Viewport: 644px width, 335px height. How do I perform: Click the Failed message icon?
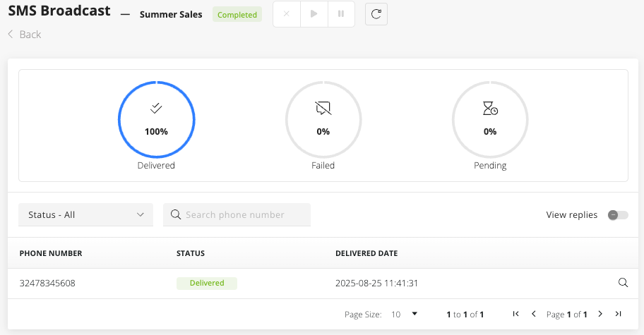tap(323, 108)
